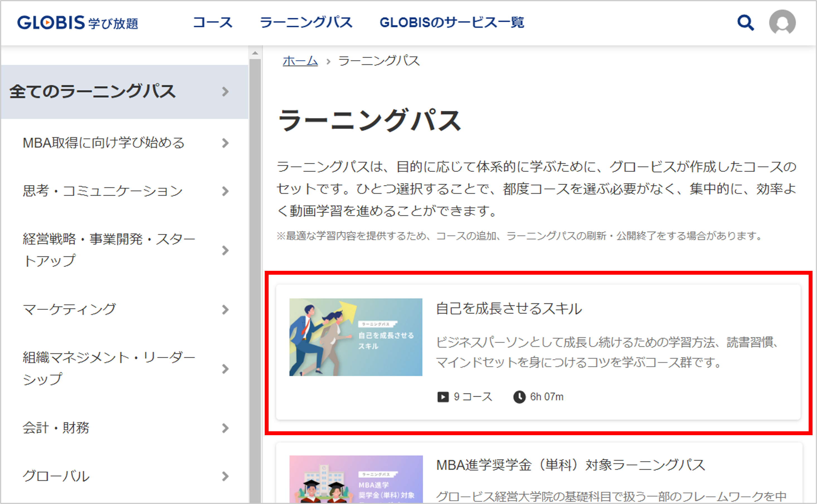Click the 9 コース count text

473,397
